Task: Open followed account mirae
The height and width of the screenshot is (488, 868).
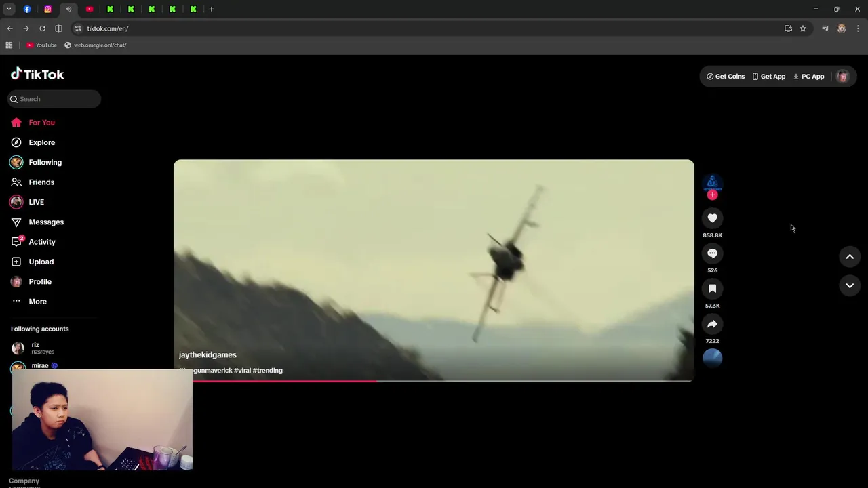Action: coord(54,365)
